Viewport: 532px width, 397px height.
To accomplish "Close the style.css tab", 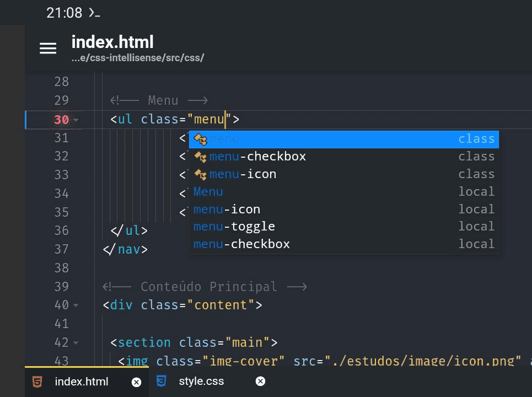I will point(261,381).
